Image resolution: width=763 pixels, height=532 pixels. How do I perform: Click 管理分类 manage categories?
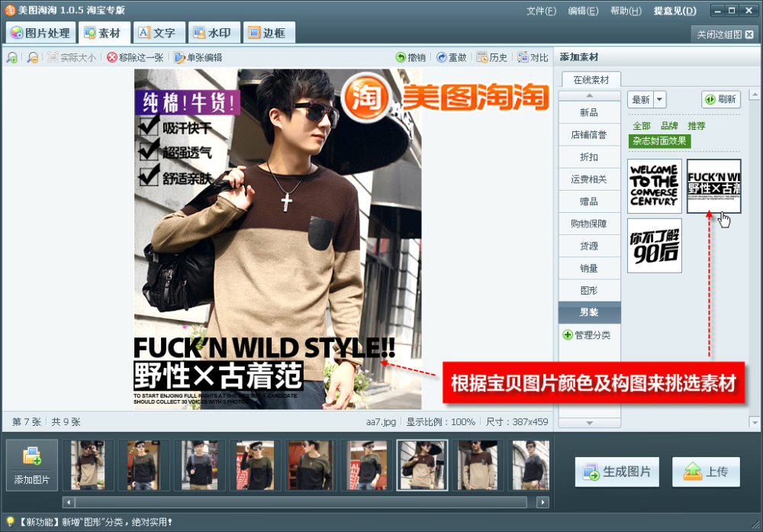(x=587, y=335)
